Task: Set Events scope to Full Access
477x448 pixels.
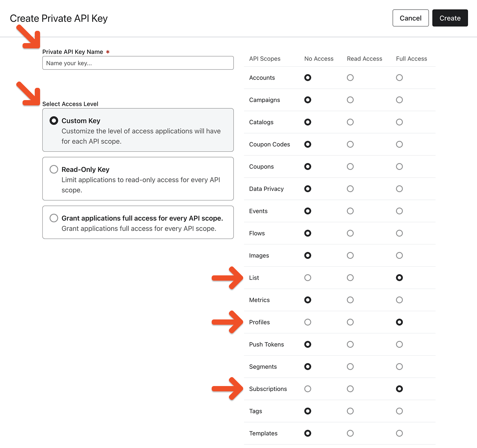Action: click(x=399, y=211)
